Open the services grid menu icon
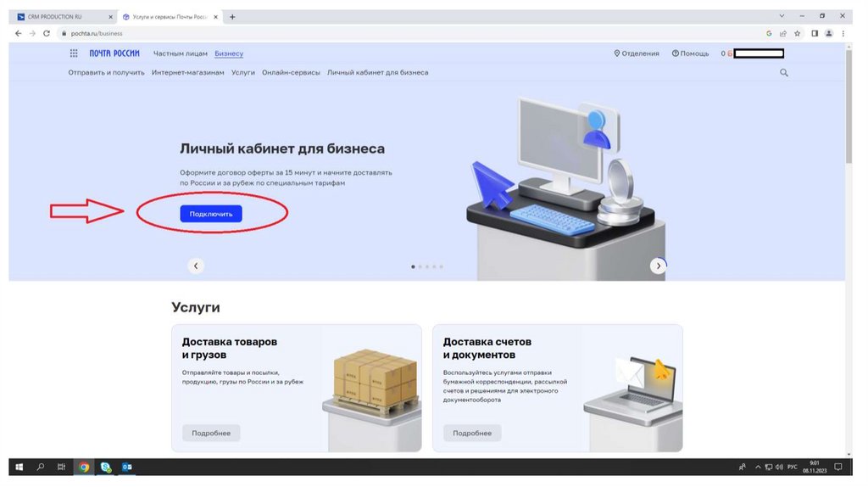The image size is (868, 487). pos(74,53)
